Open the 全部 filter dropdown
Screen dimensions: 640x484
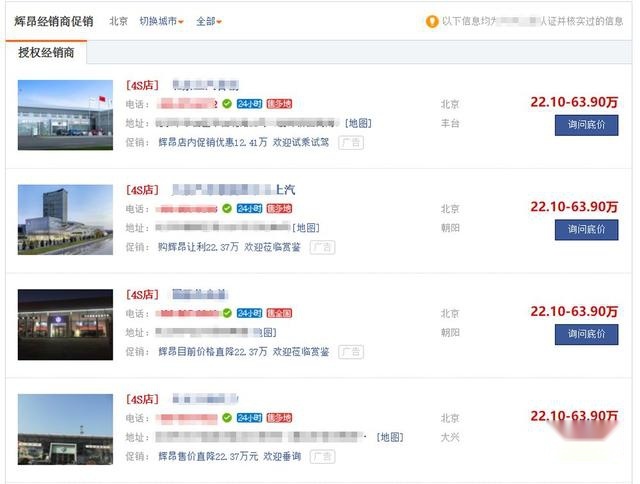(209, 21)
